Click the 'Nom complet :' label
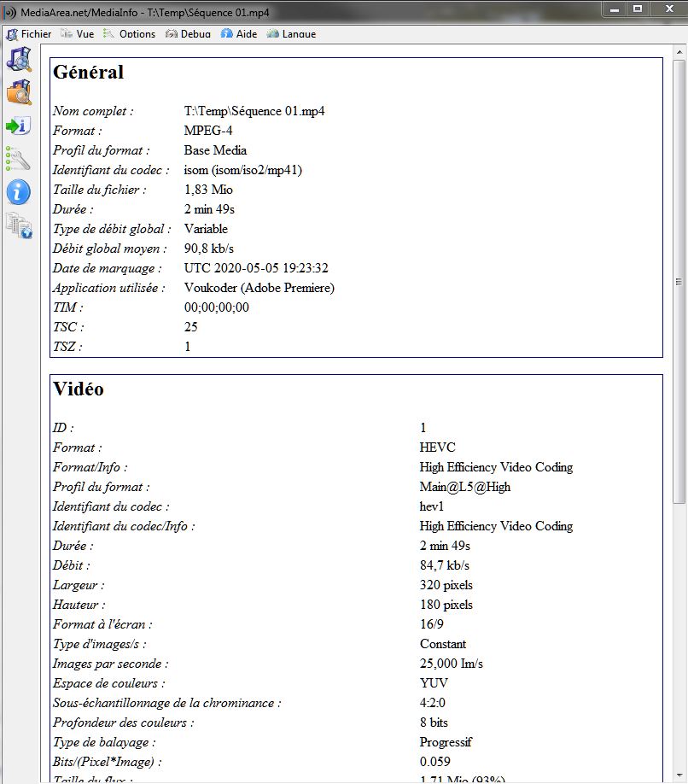 point(93,111)
